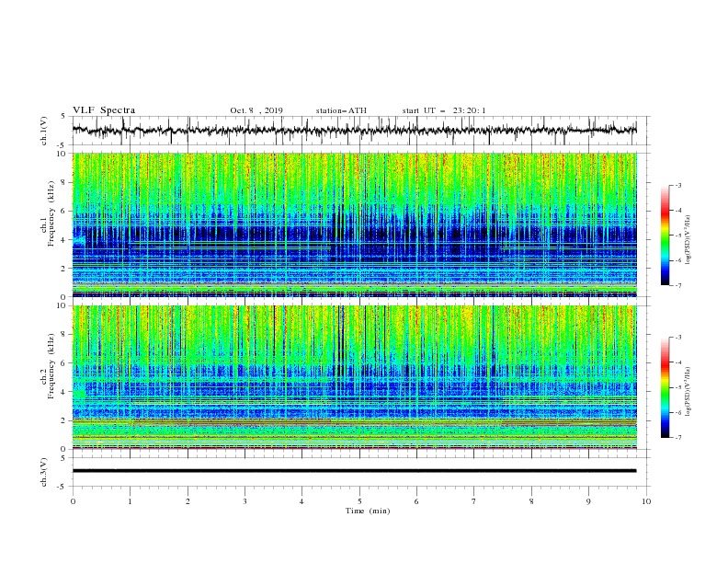
Task: Click the time axis tick label '5'
Action: click(x=359, y=501)
